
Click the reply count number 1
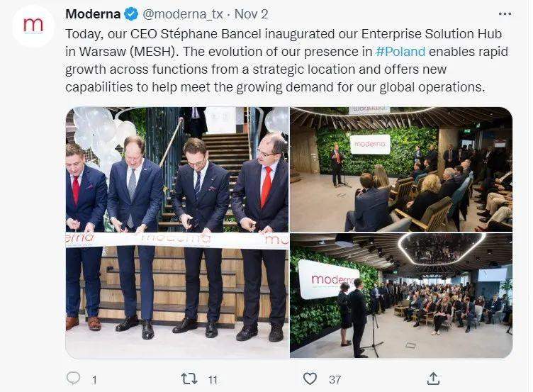pos(94,379)
